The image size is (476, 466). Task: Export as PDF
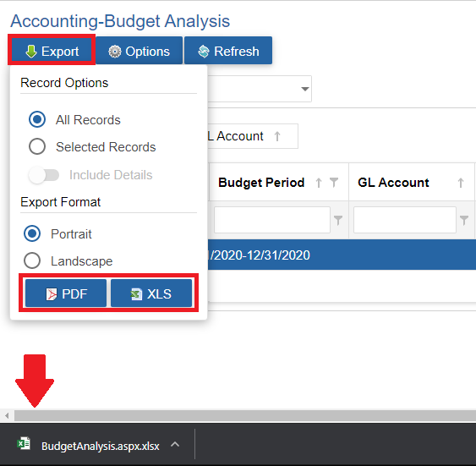click(66, 293)
